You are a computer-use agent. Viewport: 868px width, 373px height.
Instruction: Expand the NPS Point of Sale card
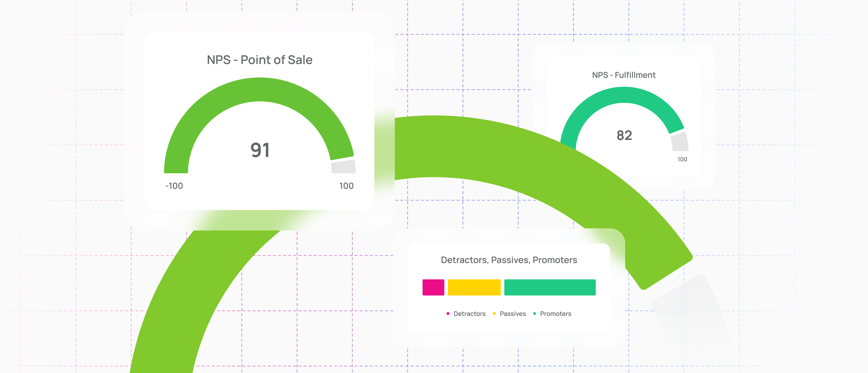[259, 121]
